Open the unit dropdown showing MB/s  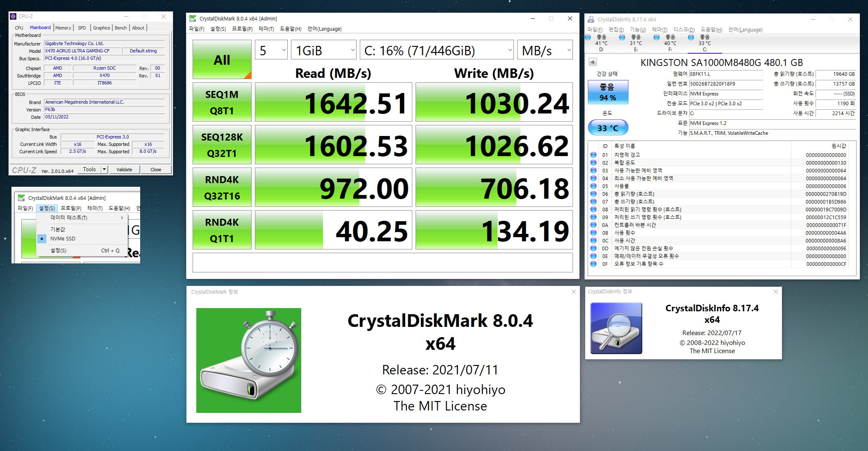(545, 50)
